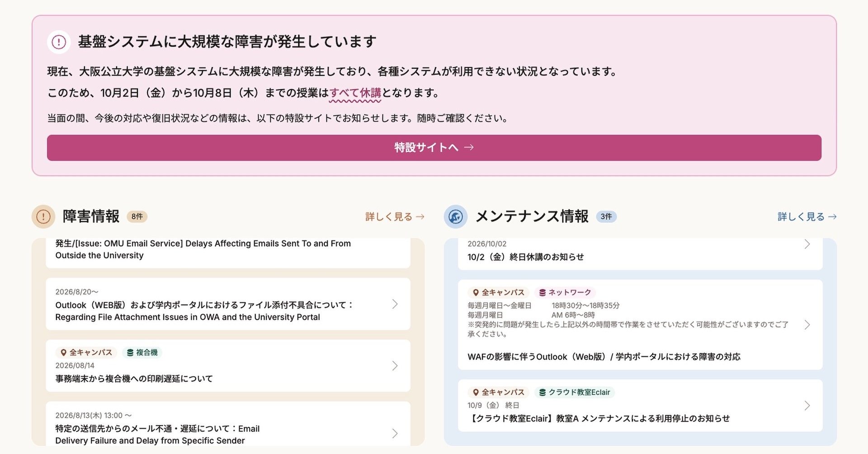Click 全キャンパス tag on 複合機 card
Viewport: 868px width, 454px height.
pyautogui.click(x=86, y=352)
